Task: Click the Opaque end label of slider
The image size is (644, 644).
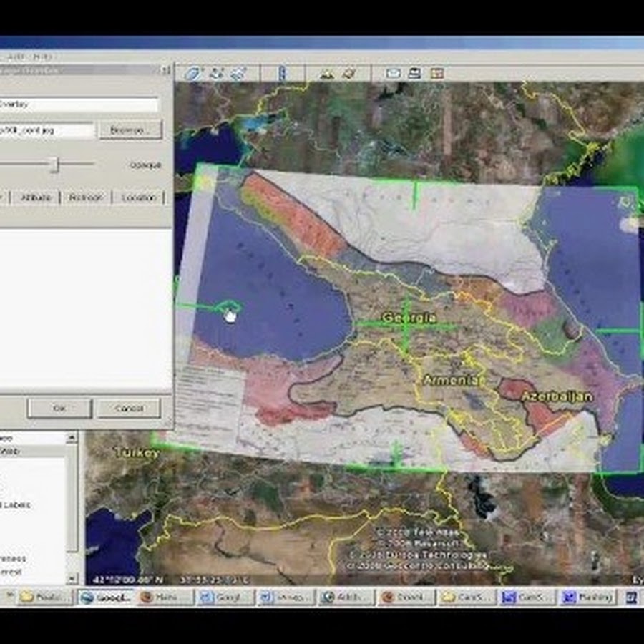Action: click(145, 165)
